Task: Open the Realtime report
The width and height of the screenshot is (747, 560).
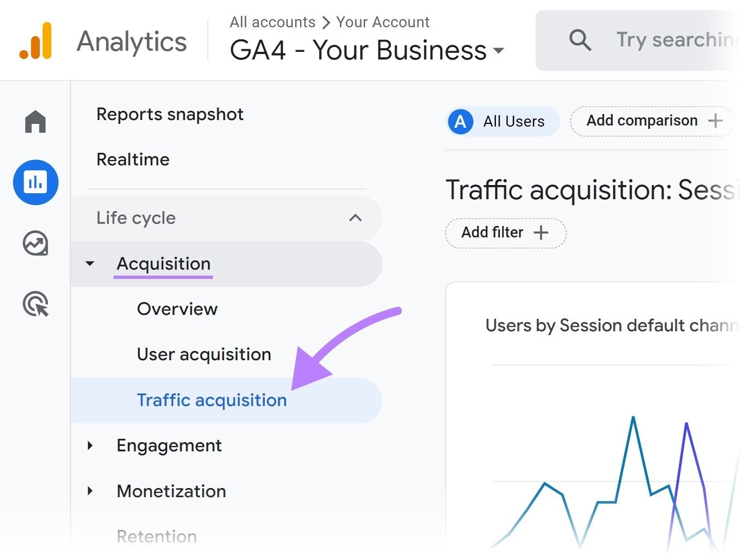Action: pyautogui.click(x=132, y=159)
